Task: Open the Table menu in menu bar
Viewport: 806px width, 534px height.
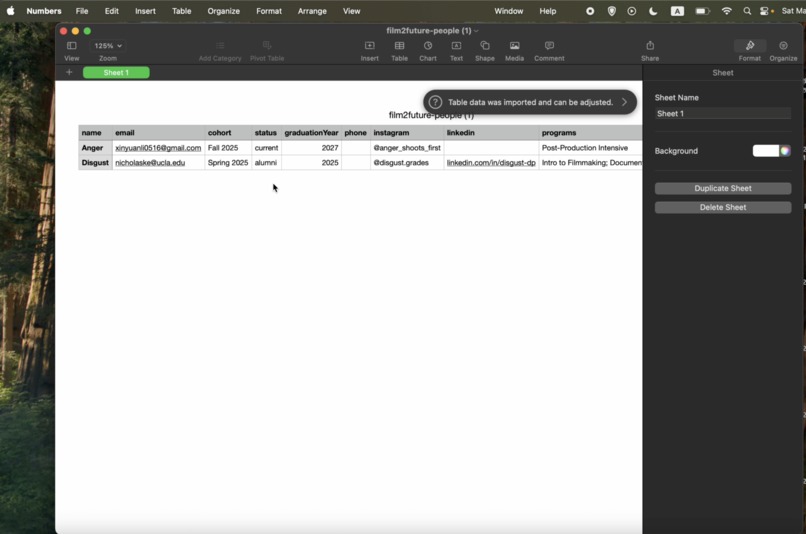Action: [181, 11]
